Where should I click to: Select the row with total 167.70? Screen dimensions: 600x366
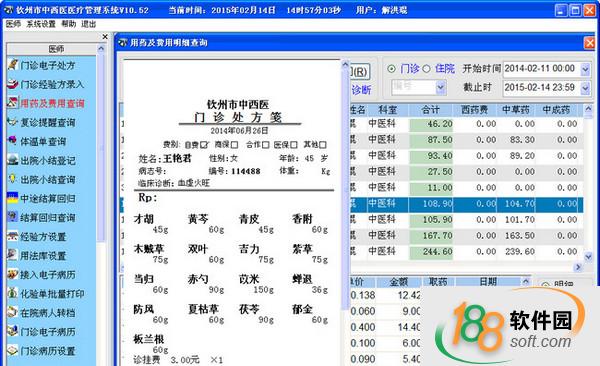tap(466, 235)
